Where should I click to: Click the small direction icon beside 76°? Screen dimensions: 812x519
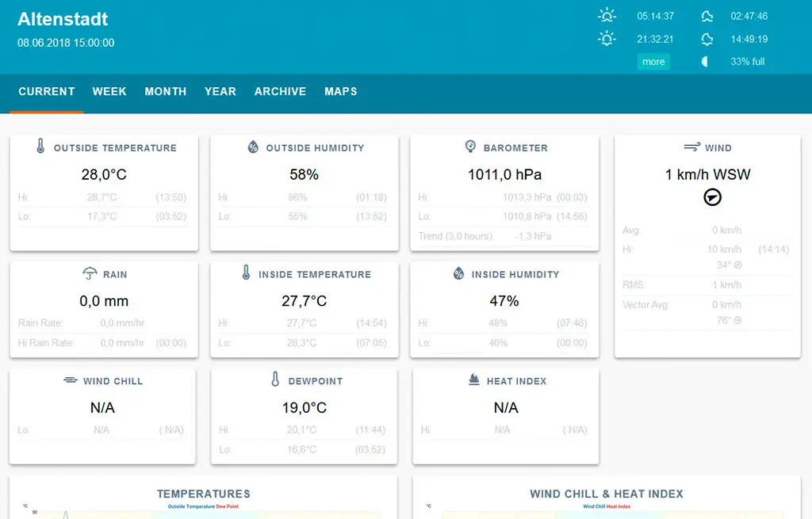coord(738,320)
